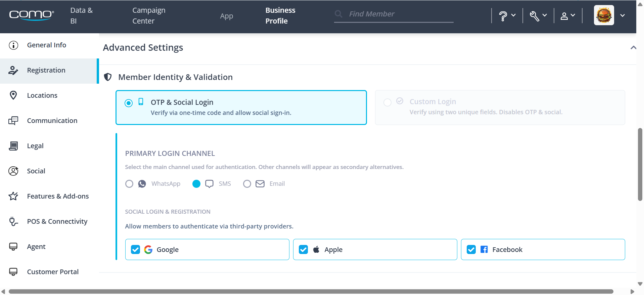The width and height of the screenshot is (644, 295).
Task: Open the wrench tools menu
Action: coord(538,15)
